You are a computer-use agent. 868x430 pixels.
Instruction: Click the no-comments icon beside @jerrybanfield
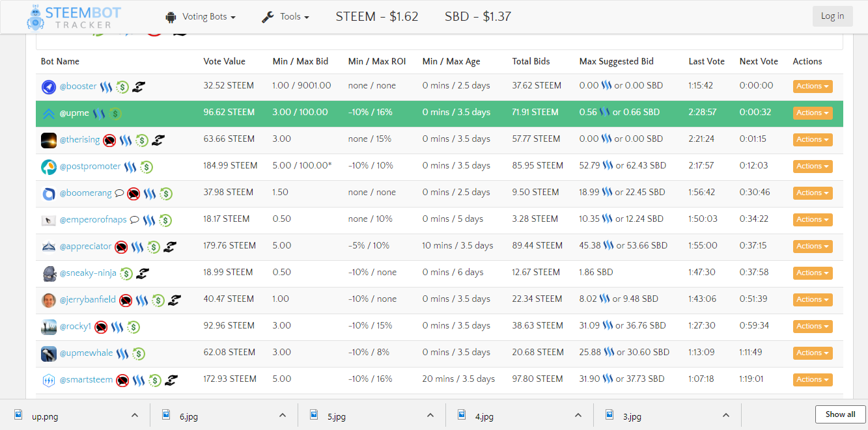[126, 300]
